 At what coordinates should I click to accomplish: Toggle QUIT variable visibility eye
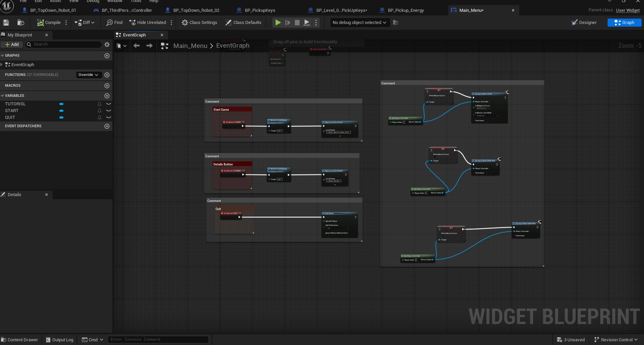(109, 117)
